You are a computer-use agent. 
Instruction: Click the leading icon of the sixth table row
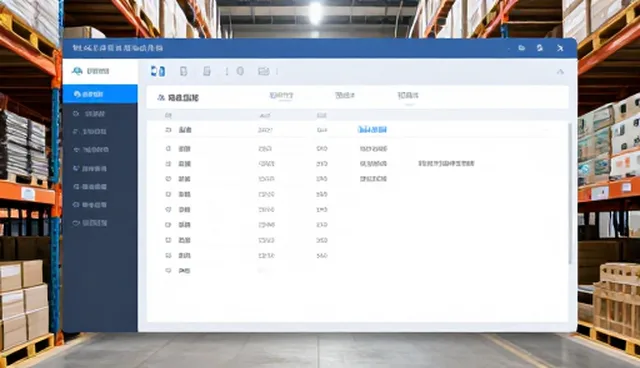[x=168, y=210]
